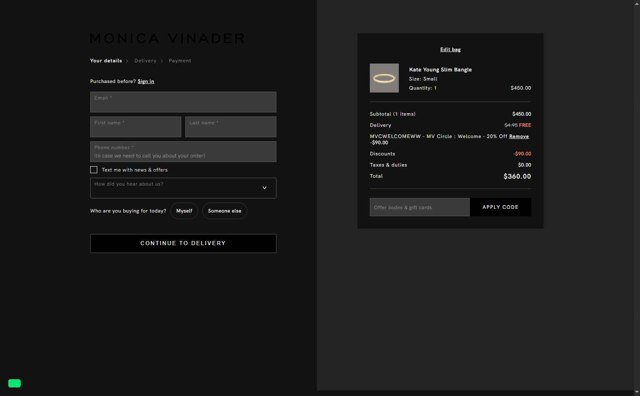Click the Apply Code button
Viewport: 640px width, 396px height.
click(x=500, y=207)
